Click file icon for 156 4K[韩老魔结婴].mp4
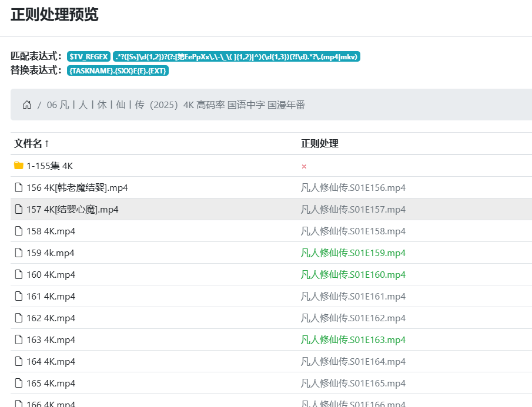The height and width of the screenshot is (407, 532). click(19, 188)
